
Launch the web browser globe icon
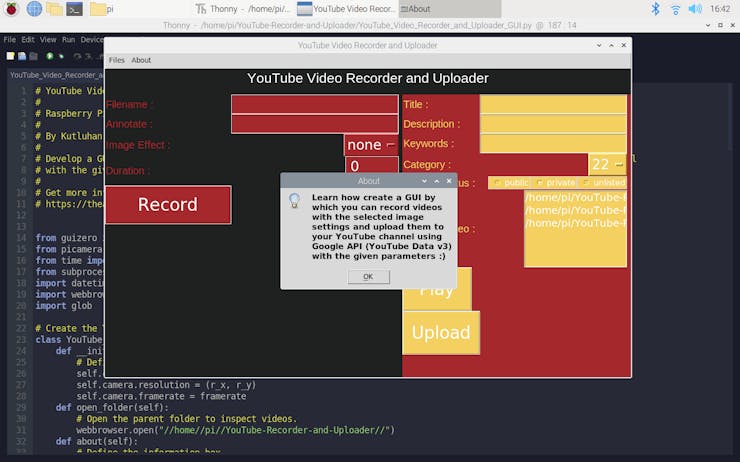(34, 8)
